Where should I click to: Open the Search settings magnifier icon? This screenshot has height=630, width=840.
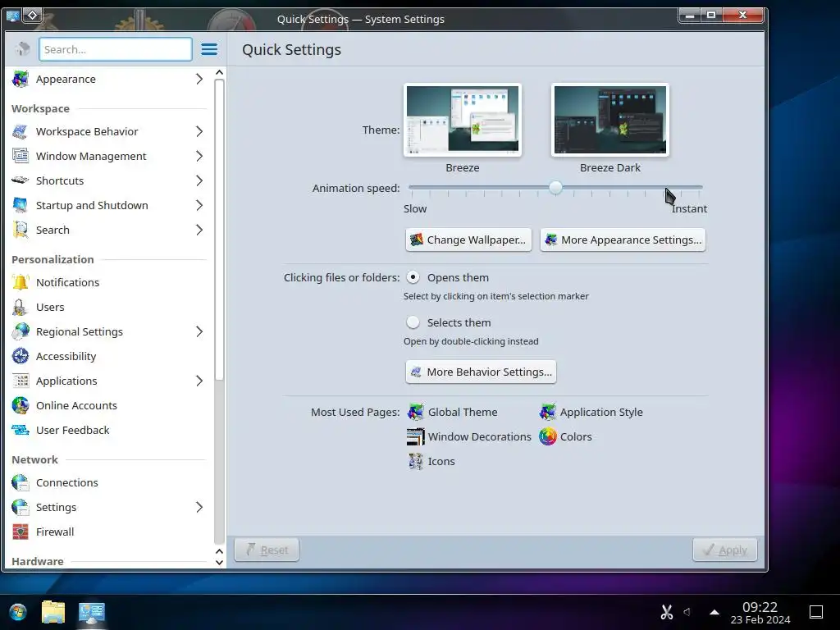(x=21, y=230)
